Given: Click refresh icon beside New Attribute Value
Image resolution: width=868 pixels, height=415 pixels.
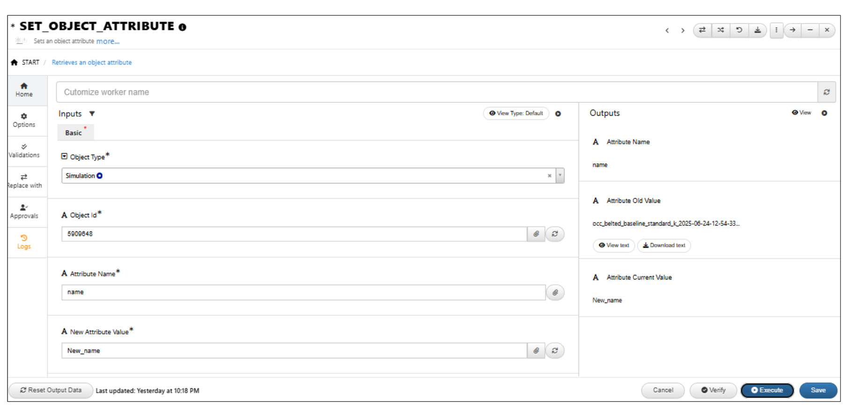Looking at the screenshot, I should [555, 350].
